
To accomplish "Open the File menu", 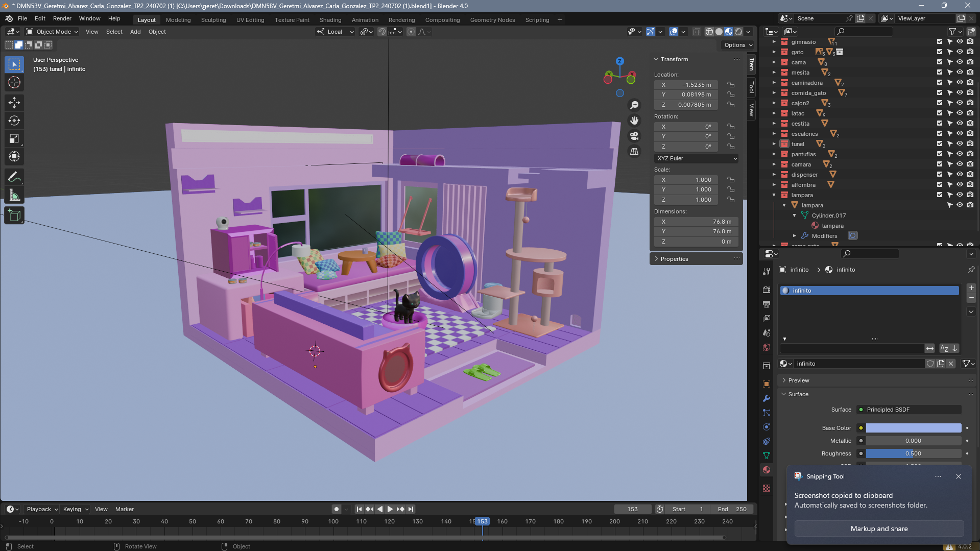I will [x=22, y=18].
